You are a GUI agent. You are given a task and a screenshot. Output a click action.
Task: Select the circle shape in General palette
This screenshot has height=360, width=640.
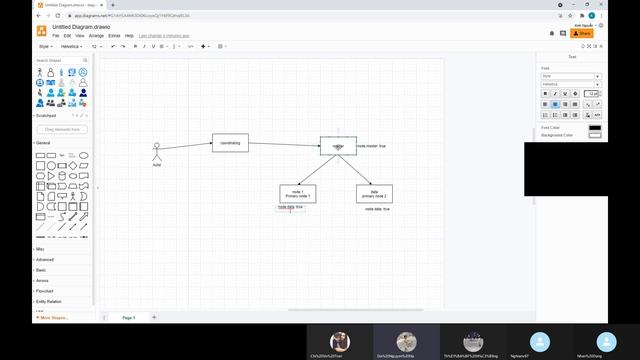click(51, 166)
